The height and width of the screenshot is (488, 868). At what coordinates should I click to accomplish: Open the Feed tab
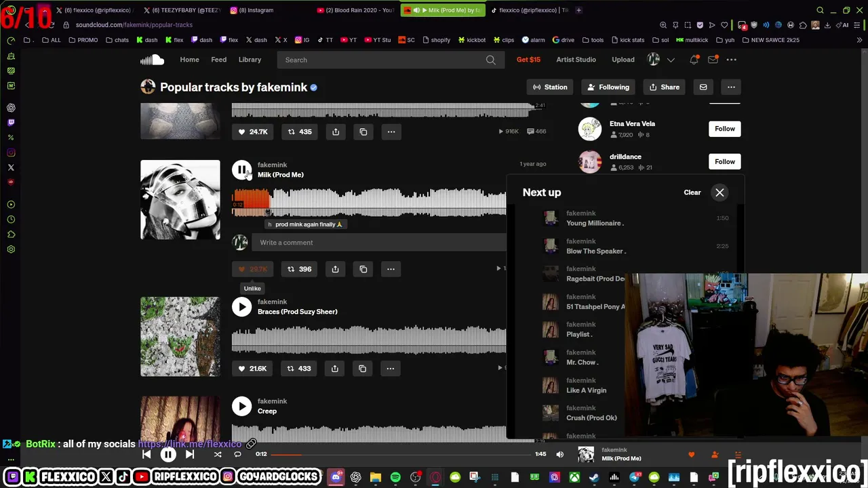[x=218, y=60]
